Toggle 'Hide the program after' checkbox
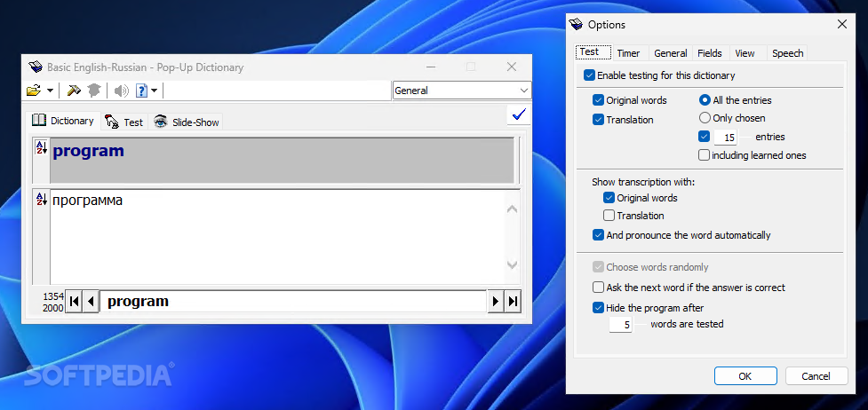 (x=598, y=308)
